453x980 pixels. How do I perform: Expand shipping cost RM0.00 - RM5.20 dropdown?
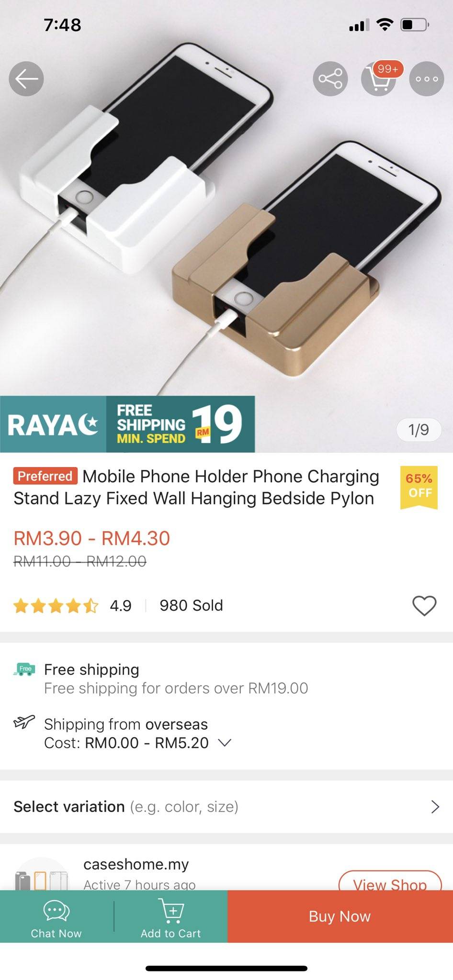coord(224,743)
